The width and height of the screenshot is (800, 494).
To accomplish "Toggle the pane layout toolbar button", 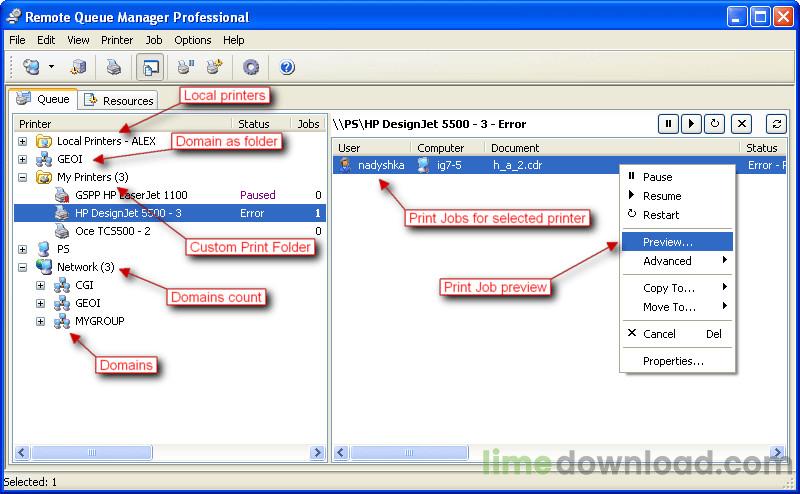I will click(150, 67).
